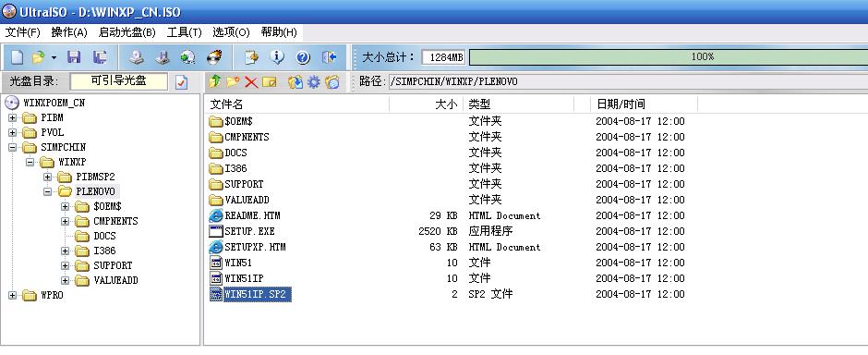Click the Burn CD/DVD image flame icon

point(213,57)
